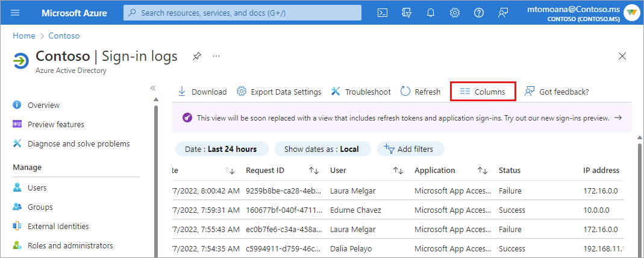
Task: Click the IP address column header
Action: tap(601, 171)
